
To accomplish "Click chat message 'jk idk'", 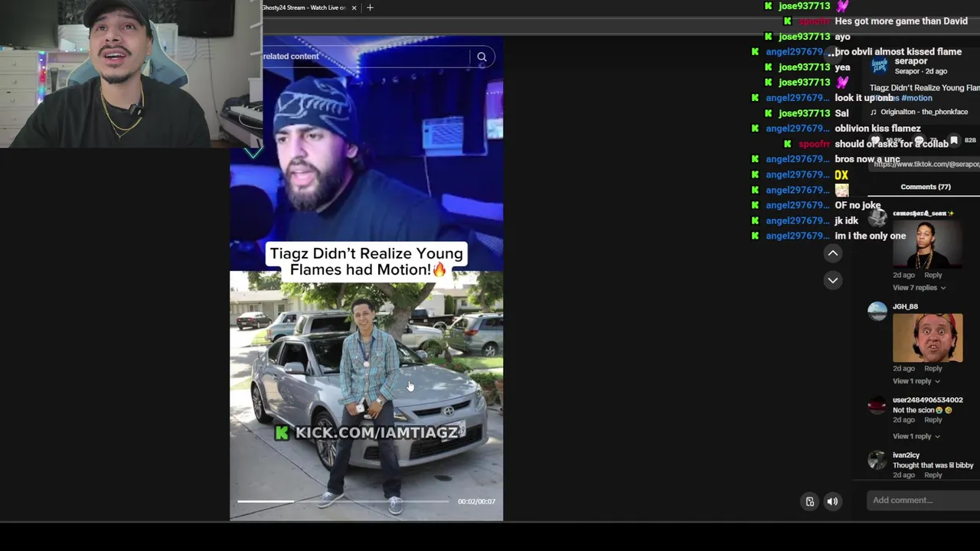I will point(846,220).
